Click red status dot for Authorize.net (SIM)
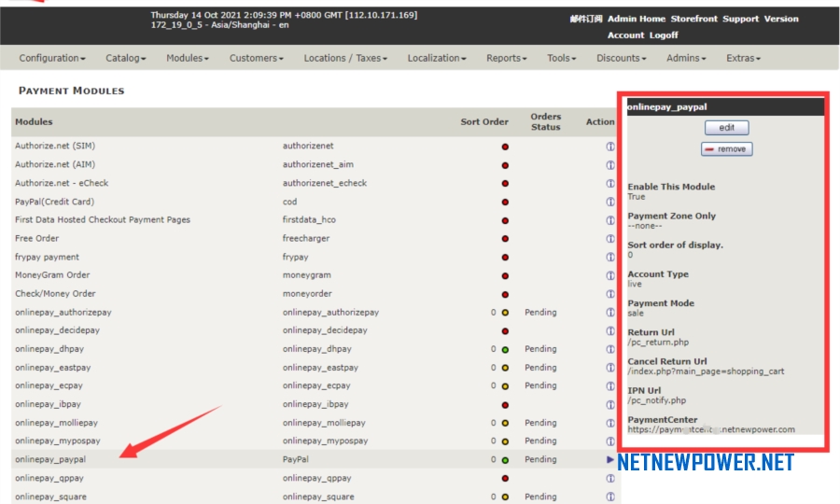This screenshot has height=504, width=840. pos(505,147)
